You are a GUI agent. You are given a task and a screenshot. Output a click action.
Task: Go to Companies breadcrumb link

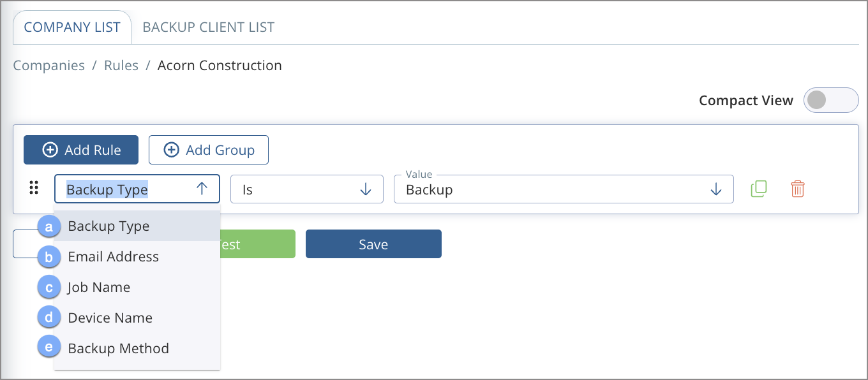[x=49, y=66]
